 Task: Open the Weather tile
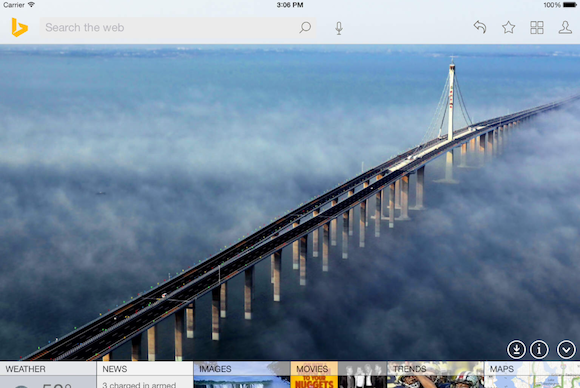click(x=48, y=375)
